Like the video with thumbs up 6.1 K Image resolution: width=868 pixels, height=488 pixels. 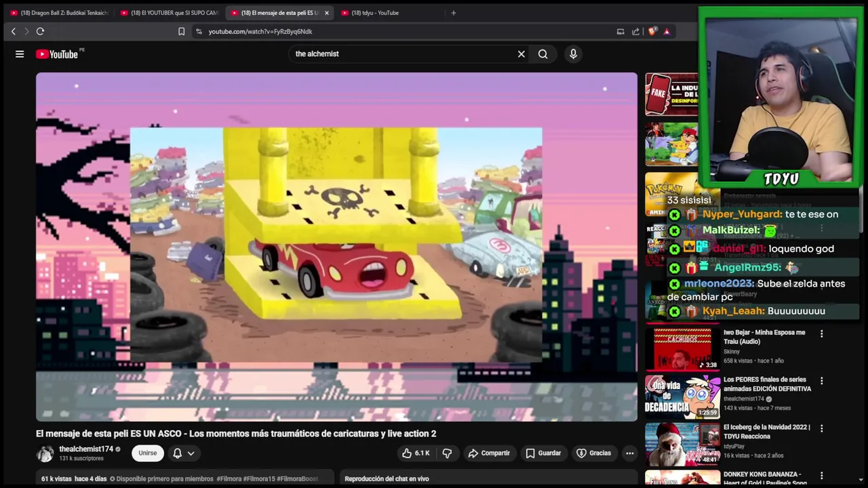coord(416,453)
